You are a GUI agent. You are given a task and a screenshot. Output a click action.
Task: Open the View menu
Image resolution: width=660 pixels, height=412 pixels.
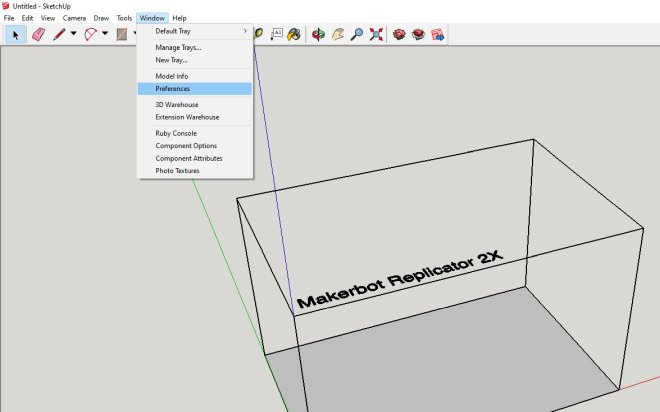[48, 18]
